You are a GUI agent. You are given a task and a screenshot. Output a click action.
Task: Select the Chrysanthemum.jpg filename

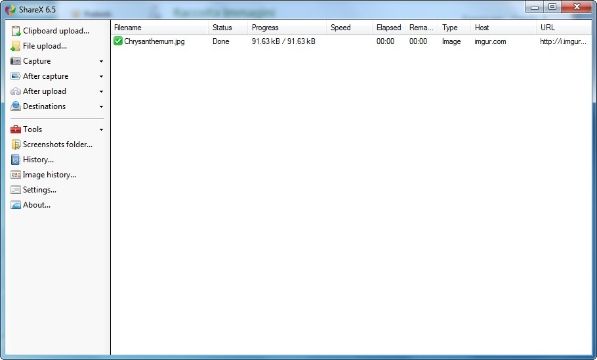(x=154, y=41)
